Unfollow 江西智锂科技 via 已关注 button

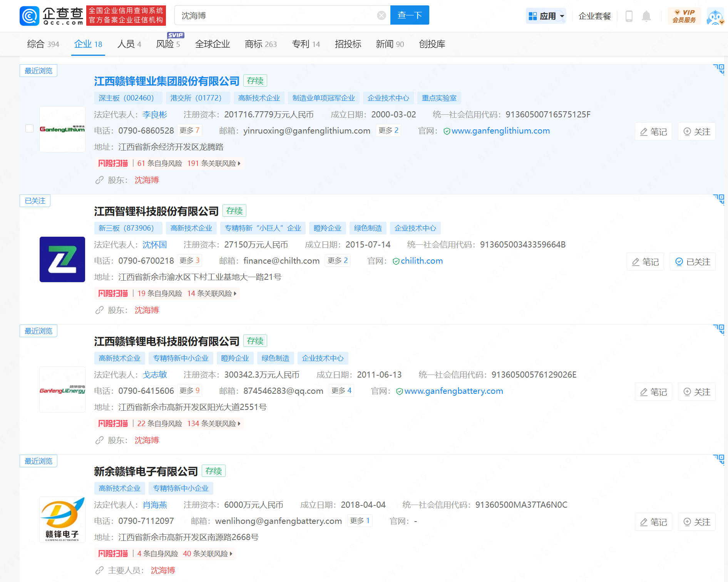click(693, 262)
